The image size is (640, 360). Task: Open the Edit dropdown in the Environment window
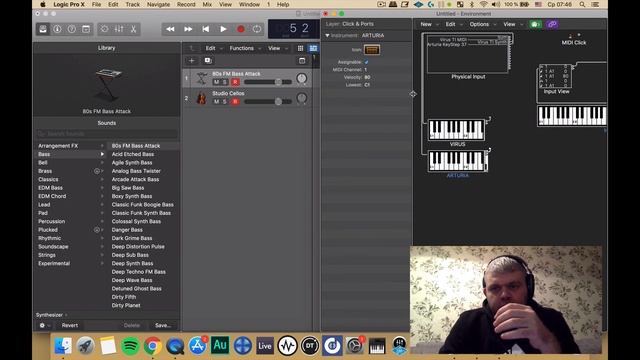coord(453,24)
